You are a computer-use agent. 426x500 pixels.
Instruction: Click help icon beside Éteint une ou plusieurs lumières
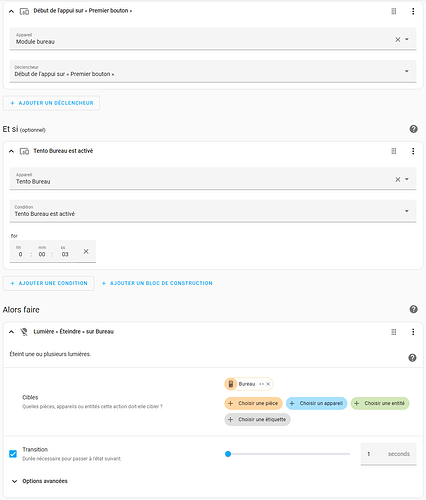[x=412, y=358]
